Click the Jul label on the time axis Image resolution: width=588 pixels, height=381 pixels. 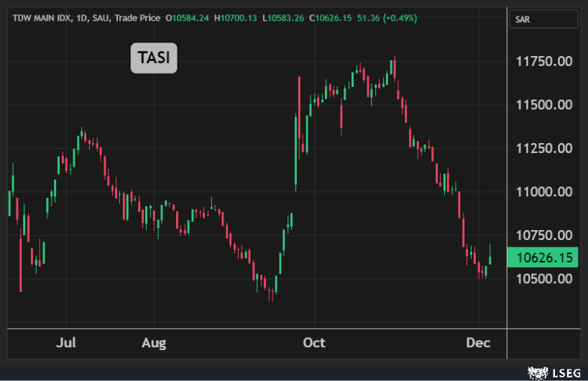pyautogui.click(x=66, y=343)
